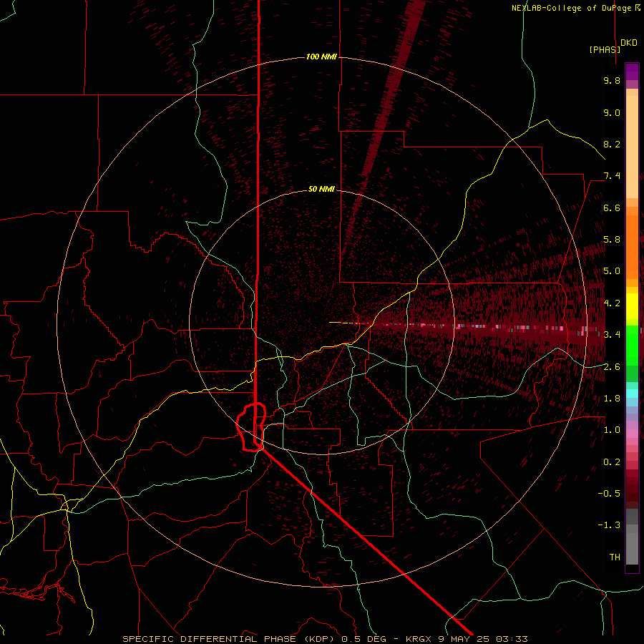Click the 100 NMI range ring label
The height and width of the screenshot is (644, 644).
pyautogui.click(x=321, y=57)
